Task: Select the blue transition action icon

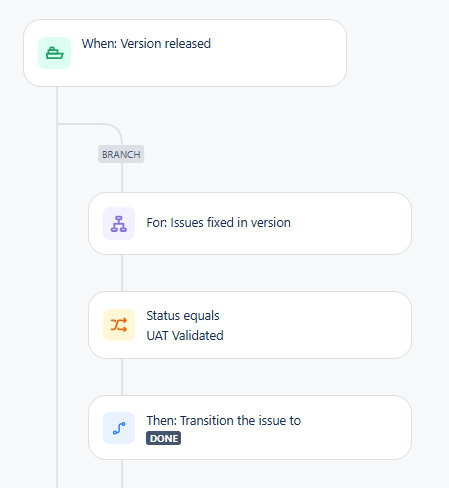Action: tap(119, 428)
